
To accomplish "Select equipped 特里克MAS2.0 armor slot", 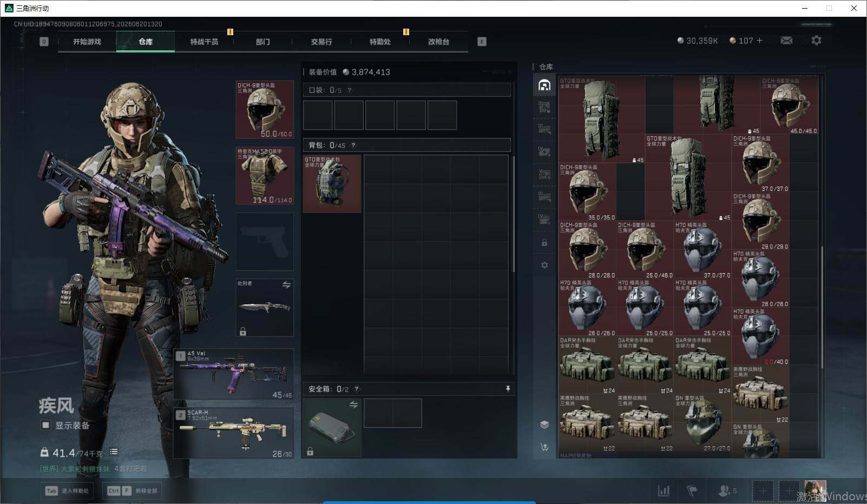I will coord(265,176).
